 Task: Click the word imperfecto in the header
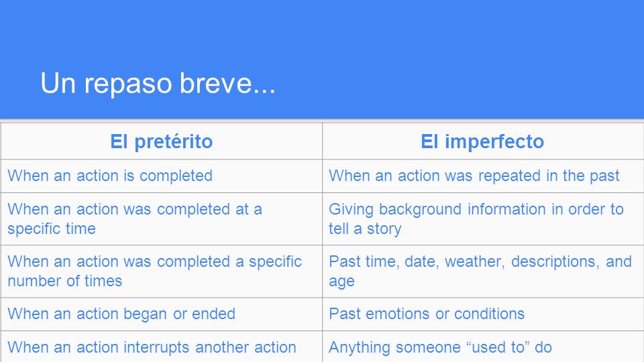pyautogui.click(x=494, y=141)
